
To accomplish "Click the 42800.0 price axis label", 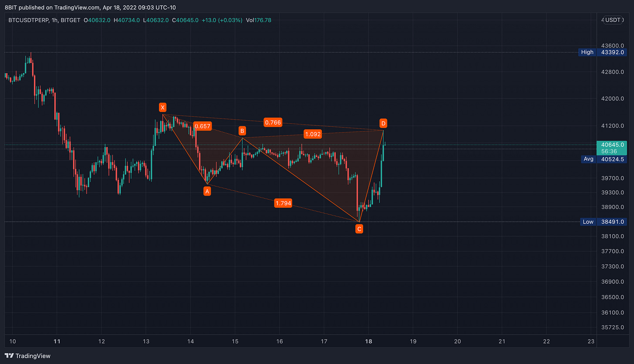I will click(613, 72).
